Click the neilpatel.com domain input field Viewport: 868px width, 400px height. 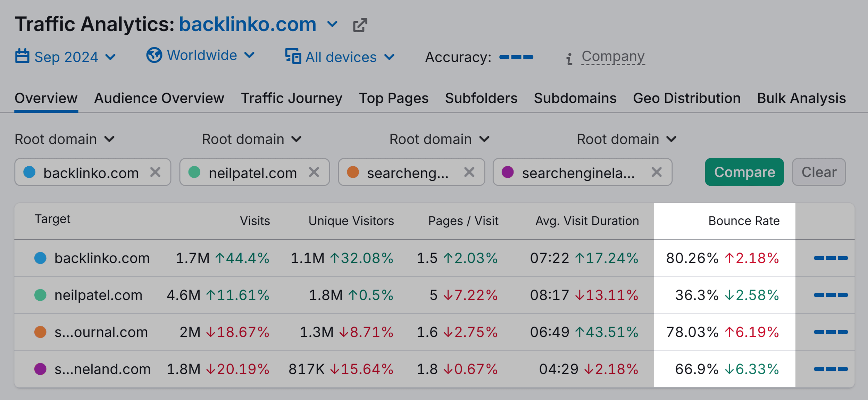(x=254, y=172)
